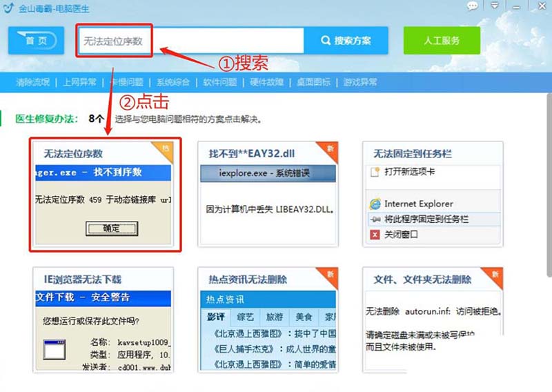
Task: Open the title bar dropdown menu arrow
Action: (x=495, y=6)
